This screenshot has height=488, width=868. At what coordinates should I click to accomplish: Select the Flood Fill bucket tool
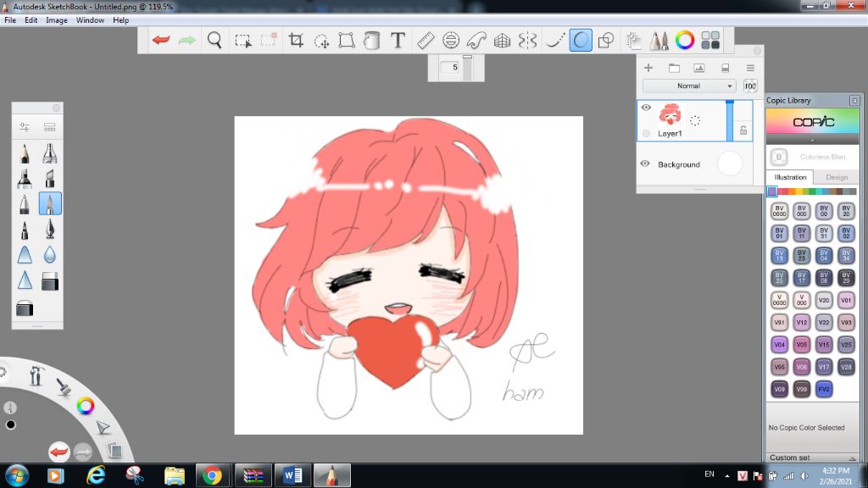372,40
